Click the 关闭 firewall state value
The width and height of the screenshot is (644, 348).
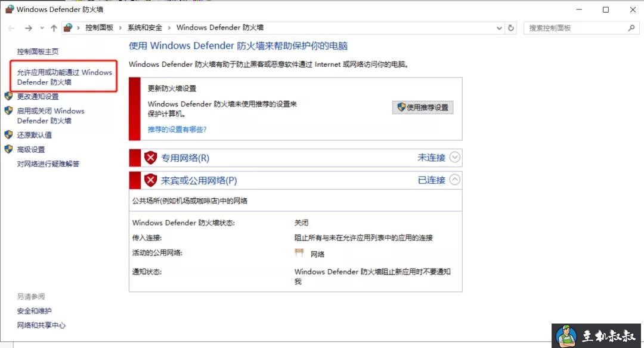click(302, 223)
